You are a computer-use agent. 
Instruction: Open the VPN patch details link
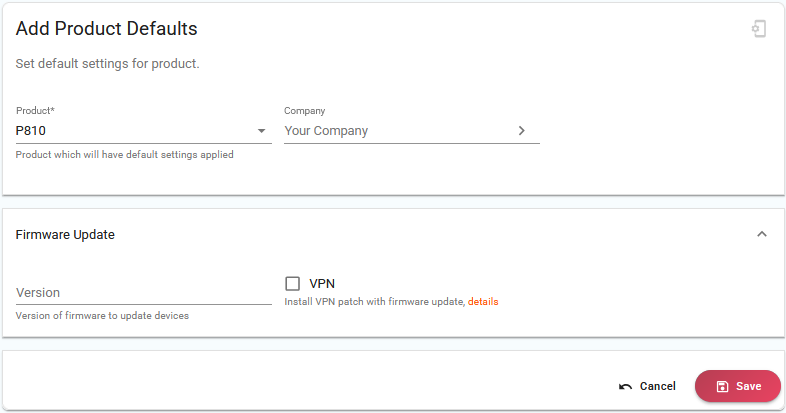[483, 302]
